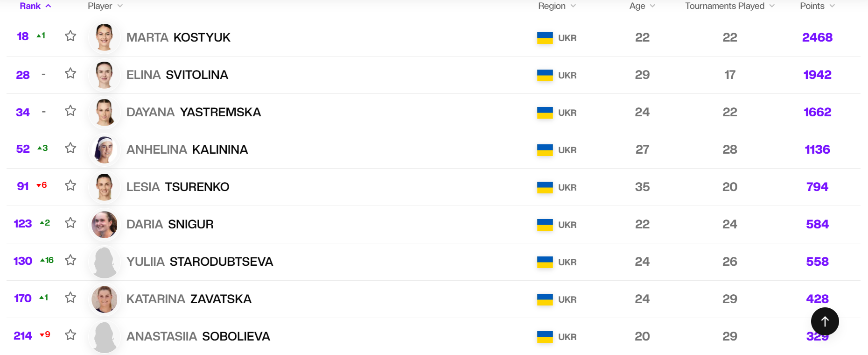Click the star icon next to Elina Svitolina
Viewport: 868px width, 355px height.
click(x=70, y=73)
